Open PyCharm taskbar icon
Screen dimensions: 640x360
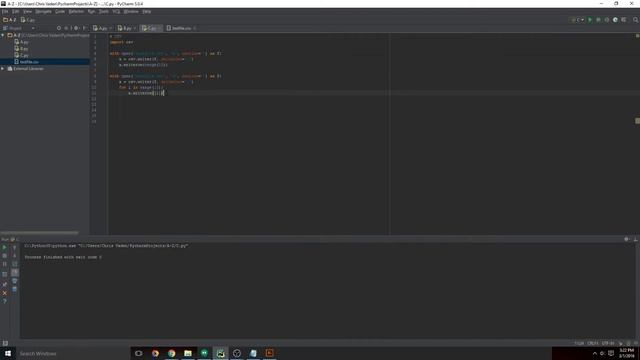coord(220,353)
